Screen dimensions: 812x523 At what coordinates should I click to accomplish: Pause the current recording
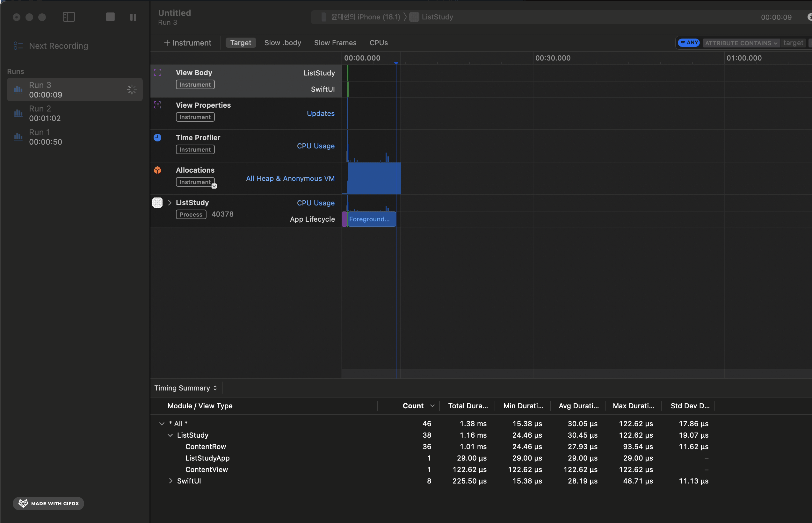[x=133, y=17]
